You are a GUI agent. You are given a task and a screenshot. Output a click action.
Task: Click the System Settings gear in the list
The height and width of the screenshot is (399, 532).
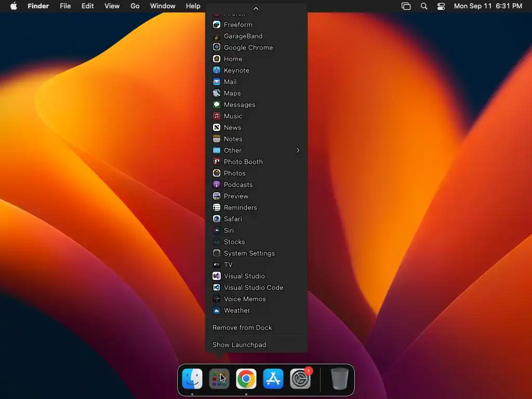217,253
